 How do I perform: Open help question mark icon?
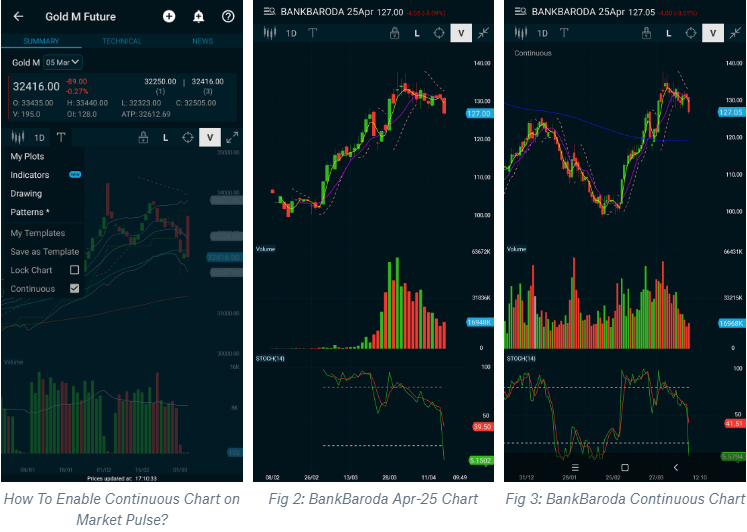228,17
